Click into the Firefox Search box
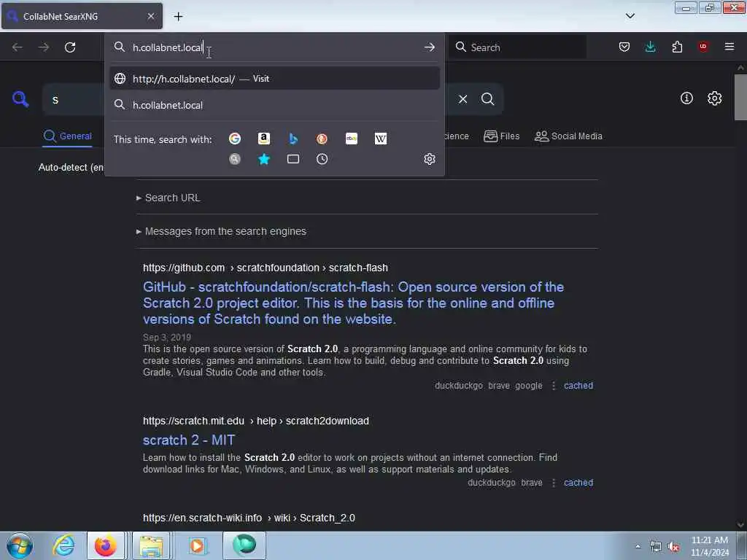 pyautogui.click(x=517, y=47)
